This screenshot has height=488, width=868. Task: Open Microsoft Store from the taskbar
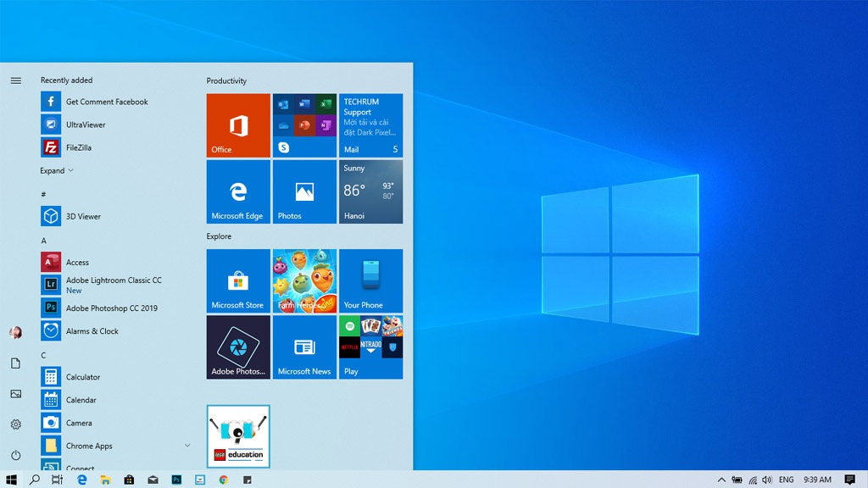coord(129,480)
